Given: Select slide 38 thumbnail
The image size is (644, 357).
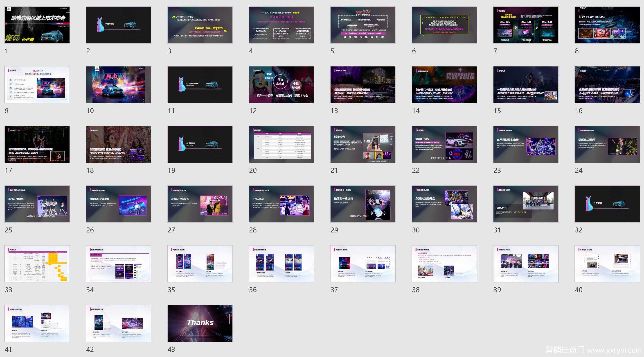Looking at the screenshot, I should click(x=444, y=264).
